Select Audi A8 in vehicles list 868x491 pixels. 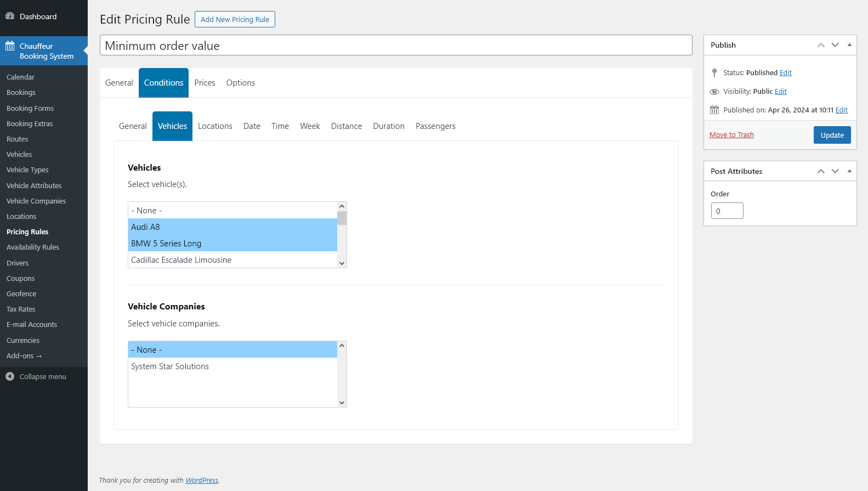pyautogui.click(x=232, y=227)
